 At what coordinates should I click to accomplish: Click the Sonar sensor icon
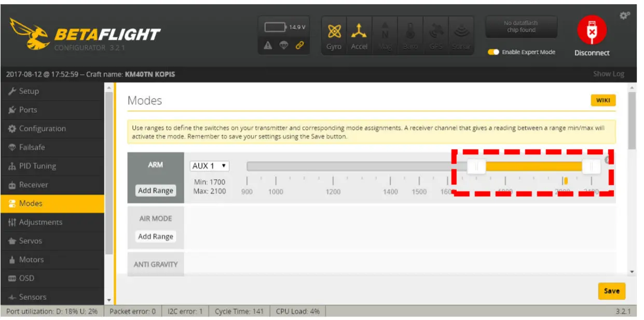tap(460, 36)
